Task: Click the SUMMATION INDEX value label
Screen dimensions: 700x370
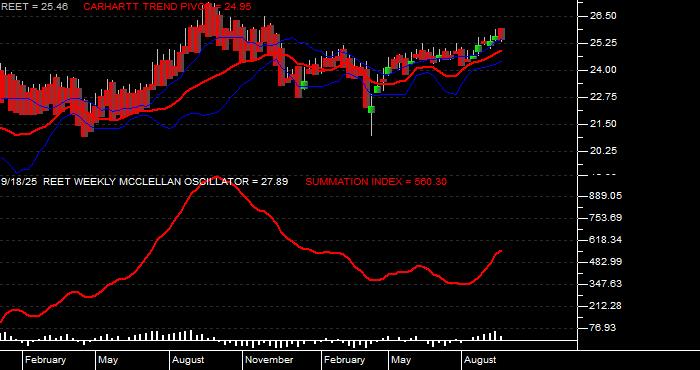Action: (376, 182)
